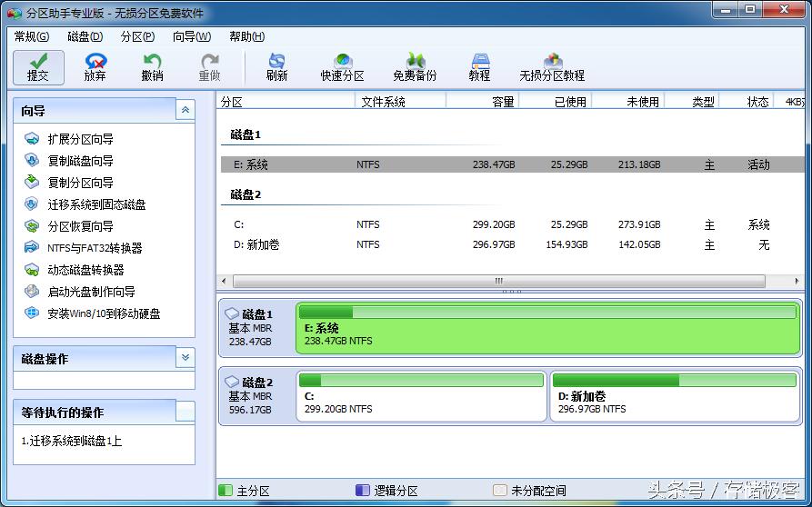
Task: Collapse the 向导 panel
Action: pyautogui.click(x=185, y=110)
